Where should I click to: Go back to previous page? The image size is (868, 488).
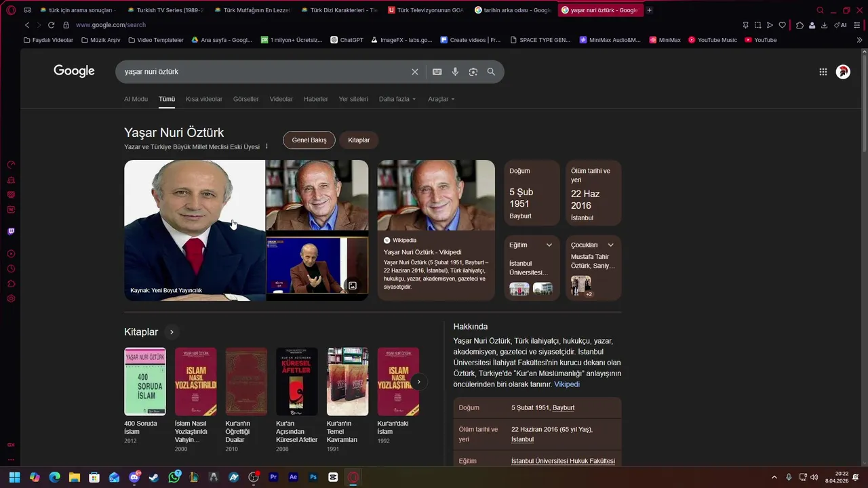coord(27,25)
